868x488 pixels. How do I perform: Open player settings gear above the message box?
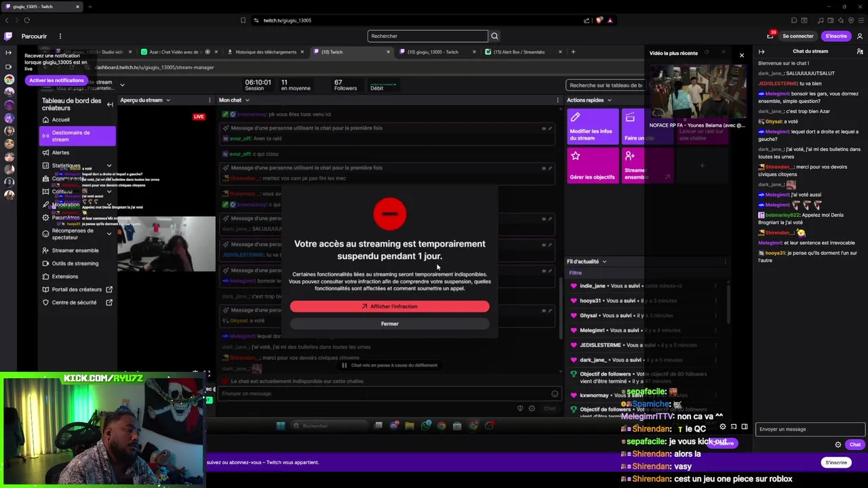coord(723,427)
